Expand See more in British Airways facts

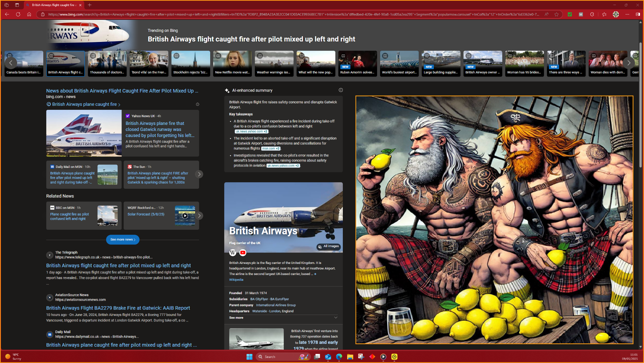point(283,317)
